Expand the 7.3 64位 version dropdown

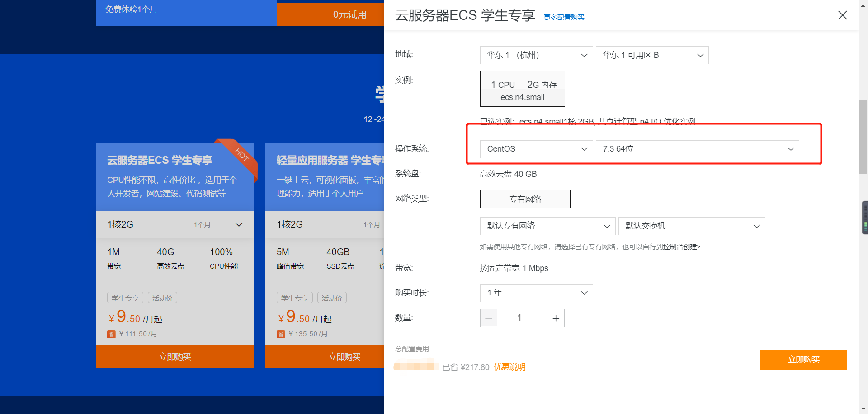697,149
